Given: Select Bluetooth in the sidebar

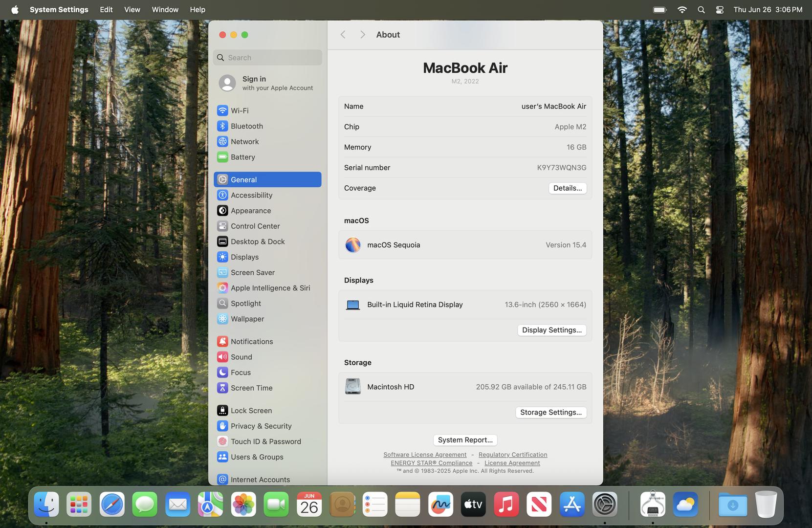Looking at the screenshot, I should (246, 126).
